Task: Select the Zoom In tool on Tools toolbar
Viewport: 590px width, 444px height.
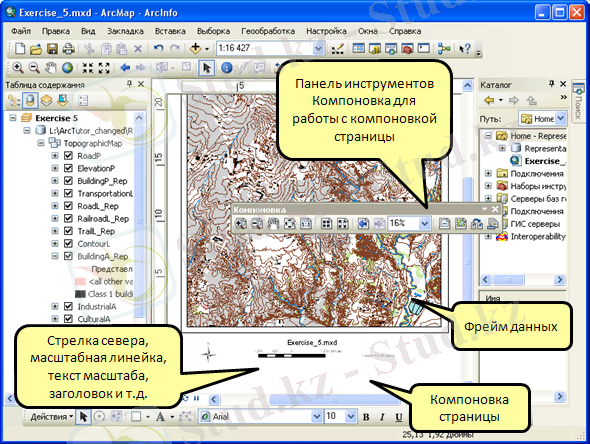Action: click(x=18, y=68)
